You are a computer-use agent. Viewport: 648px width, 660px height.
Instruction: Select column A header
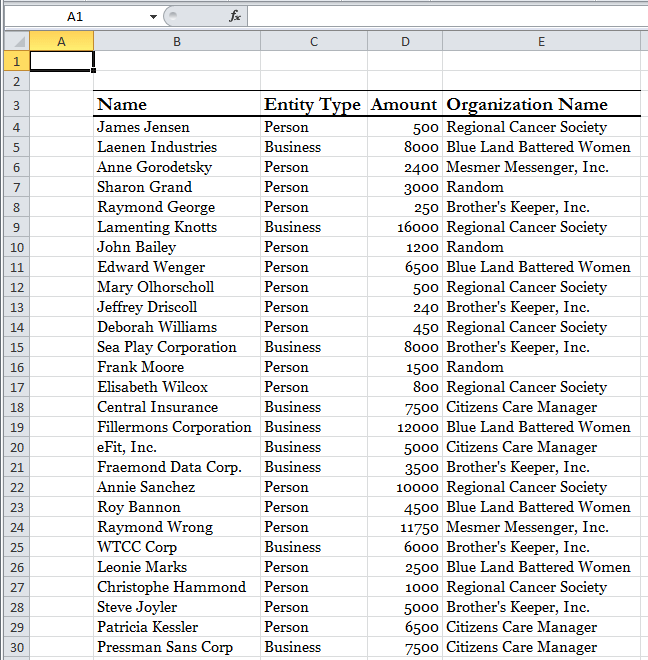61,41
